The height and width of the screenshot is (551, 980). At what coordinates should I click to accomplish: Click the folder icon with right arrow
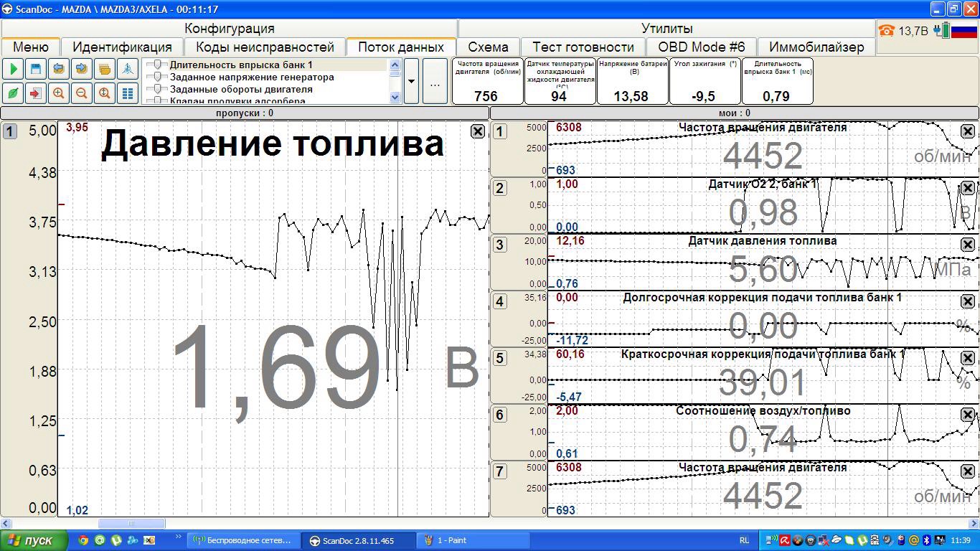pos(82,70)
